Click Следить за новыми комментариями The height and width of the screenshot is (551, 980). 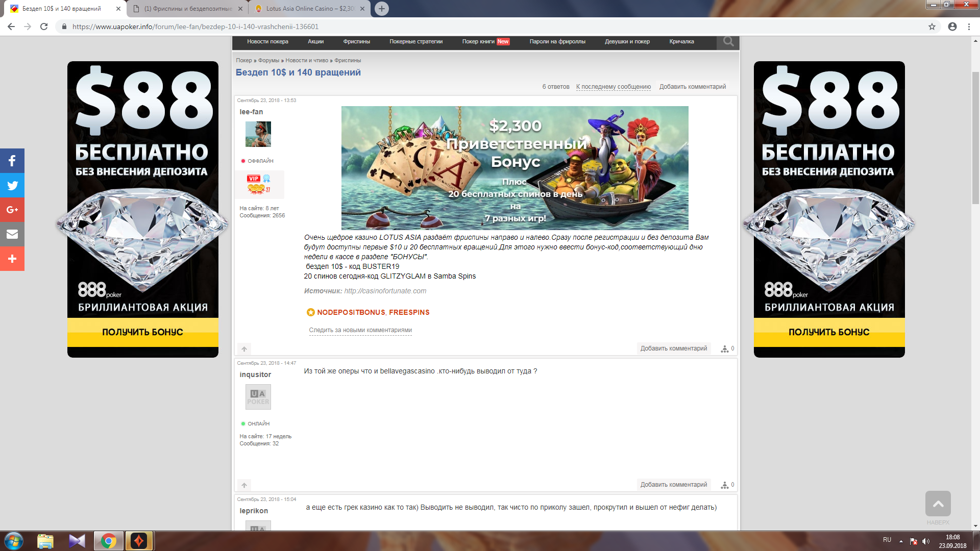[x=360, y=330]
